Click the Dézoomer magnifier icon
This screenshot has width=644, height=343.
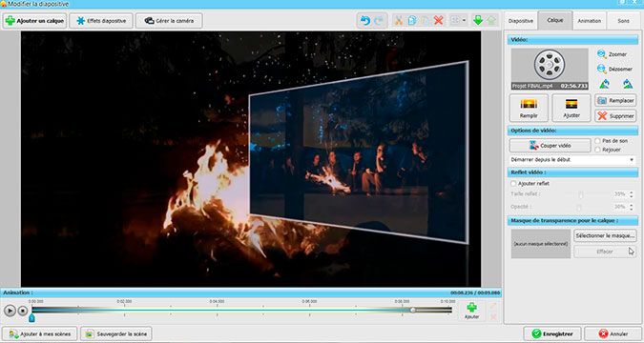(x=602, y=69)
